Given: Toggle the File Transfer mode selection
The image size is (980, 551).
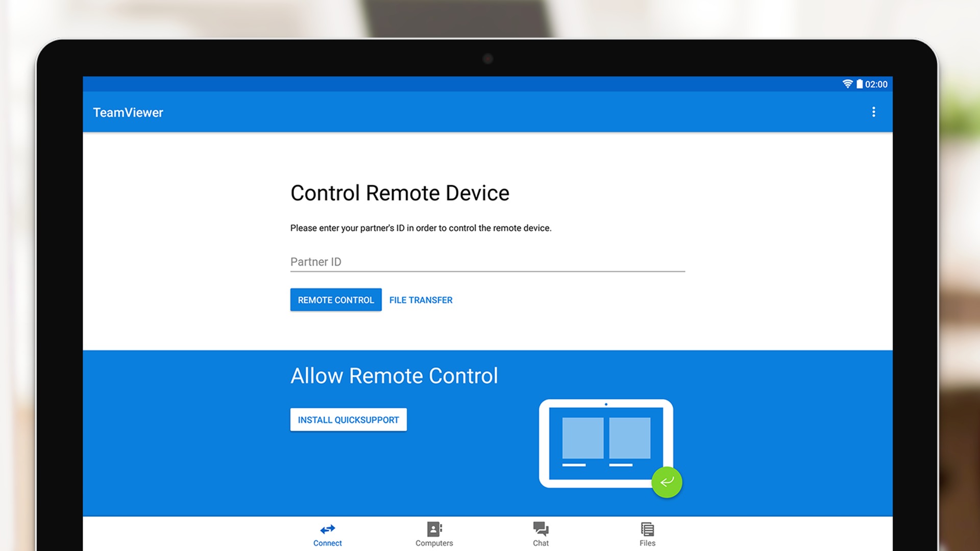Looking at the screenshot, I should (420, 299).
